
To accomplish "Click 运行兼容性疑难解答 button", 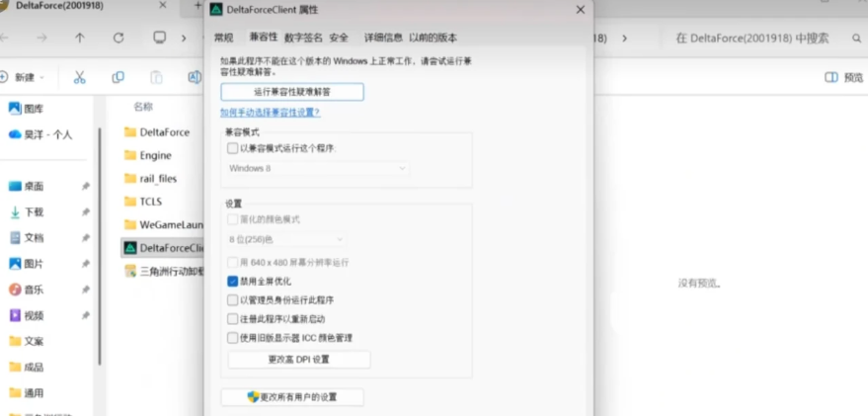I will click(291, 92).
